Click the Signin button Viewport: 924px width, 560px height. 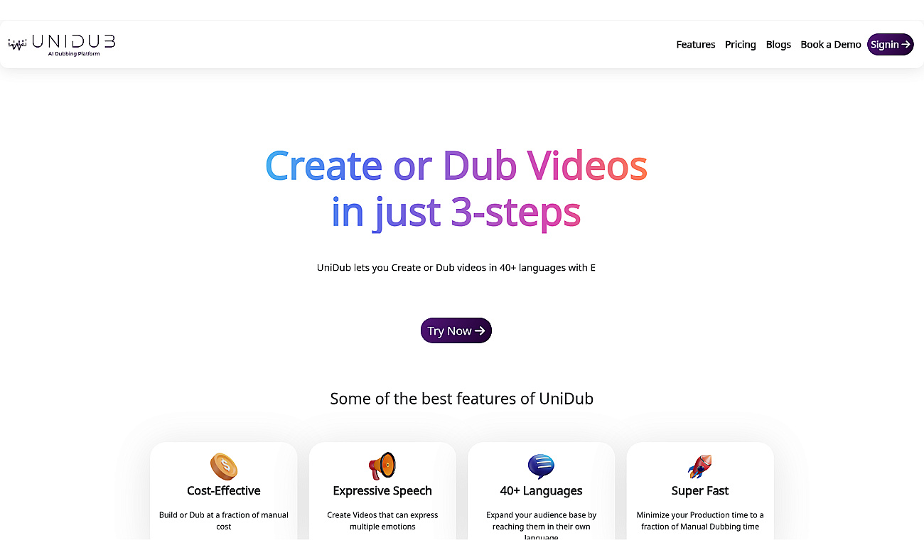pos(891,44)
